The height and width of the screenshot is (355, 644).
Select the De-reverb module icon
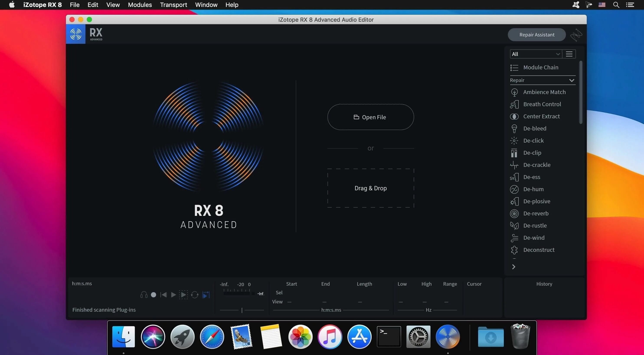tap(514, 214)
